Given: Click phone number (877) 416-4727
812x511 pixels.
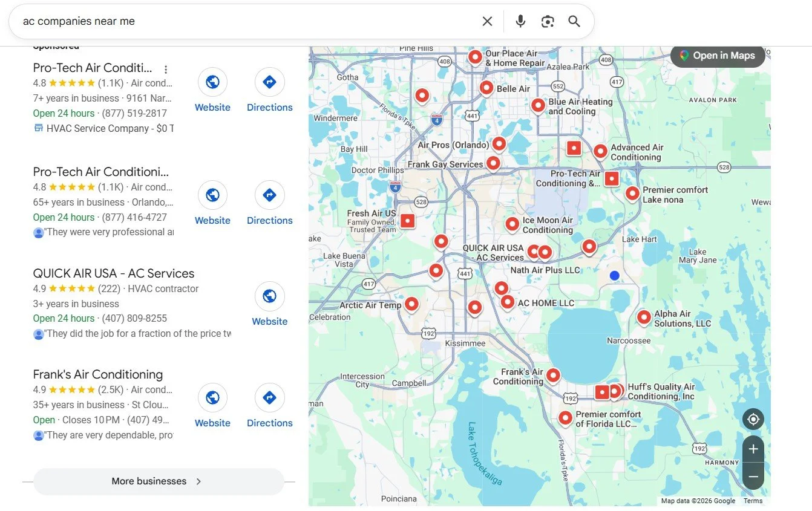Looking at the screenshot, I should [134, 217].
